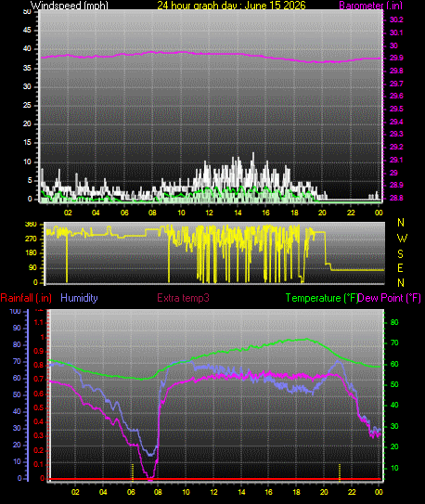Click the rainfall axis value 0.5

point(39,407)
